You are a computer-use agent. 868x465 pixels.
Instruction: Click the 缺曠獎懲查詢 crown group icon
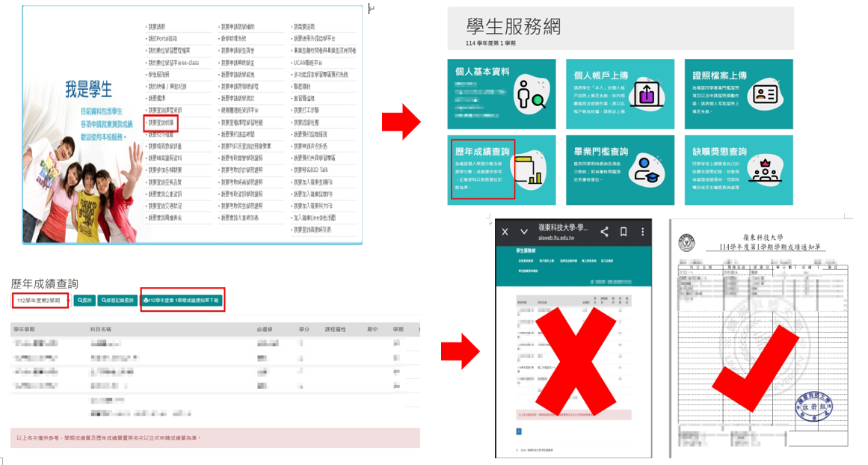pyautogui.click(x=765, y=169)
